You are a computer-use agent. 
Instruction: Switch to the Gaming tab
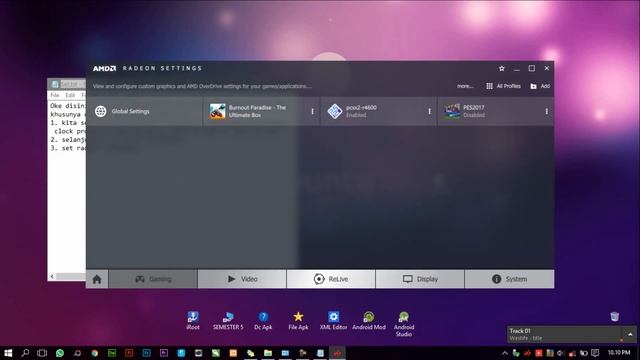coord(153,279)
